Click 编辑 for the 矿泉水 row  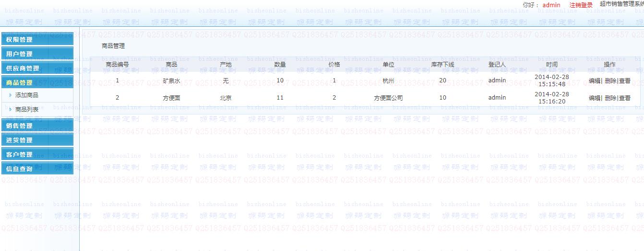click(x=595, y=81)
